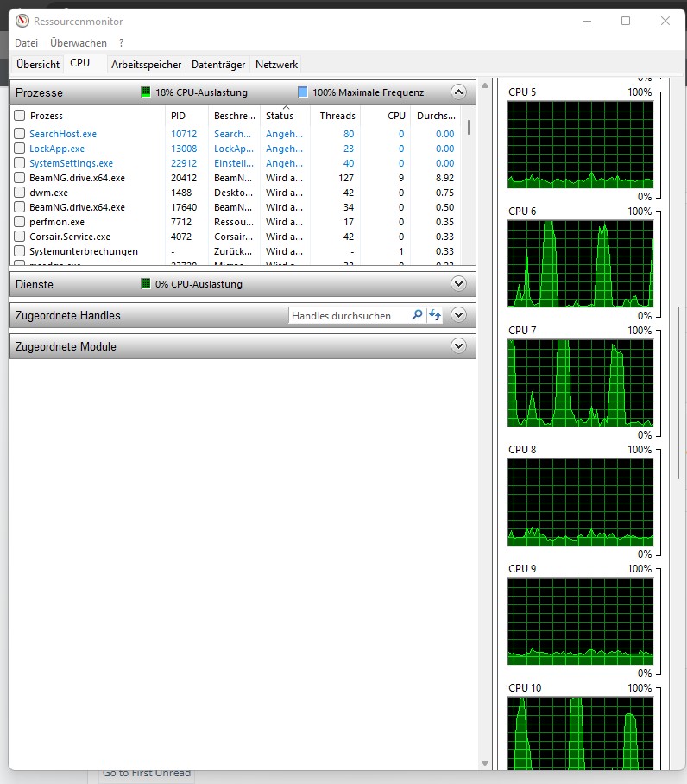The height and width of the screenshot is (784, 687).
Task: Sort by the Threads column header
Action: tap(335, 116)
